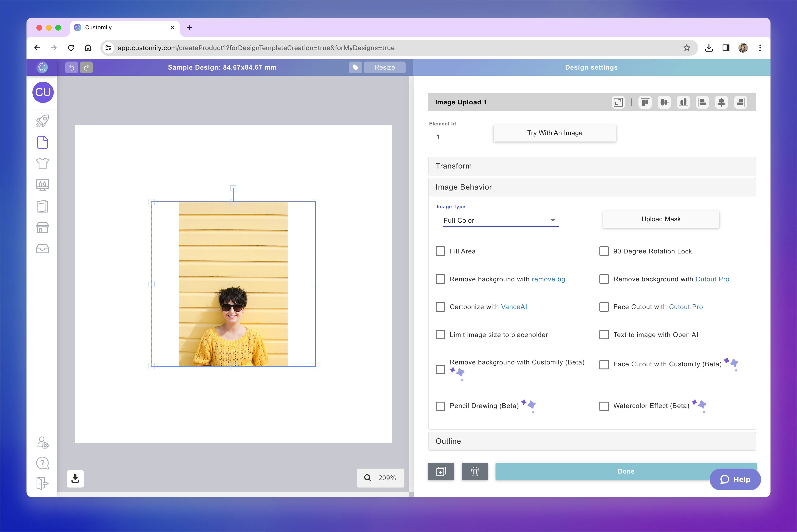Click the redo arrow icon
The image size is (797, 532).
(86, 67)
